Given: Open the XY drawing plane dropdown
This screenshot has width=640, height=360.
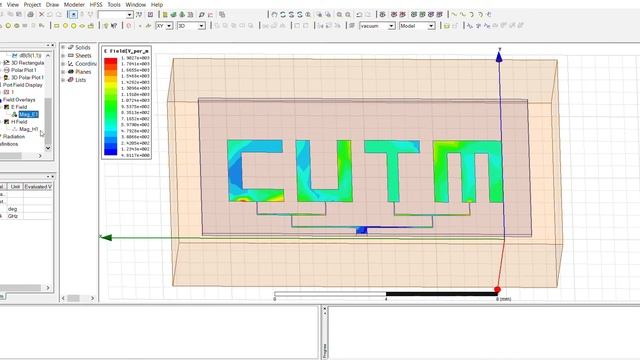Looking at the screenshot, I should point(169,26).
